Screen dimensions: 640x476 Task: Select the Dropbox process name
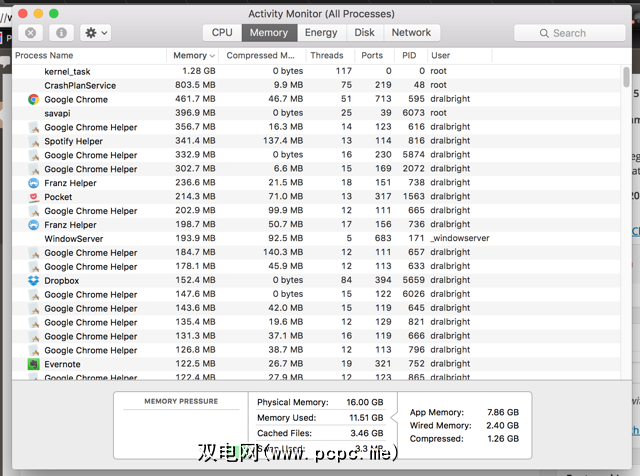point(62,281)
